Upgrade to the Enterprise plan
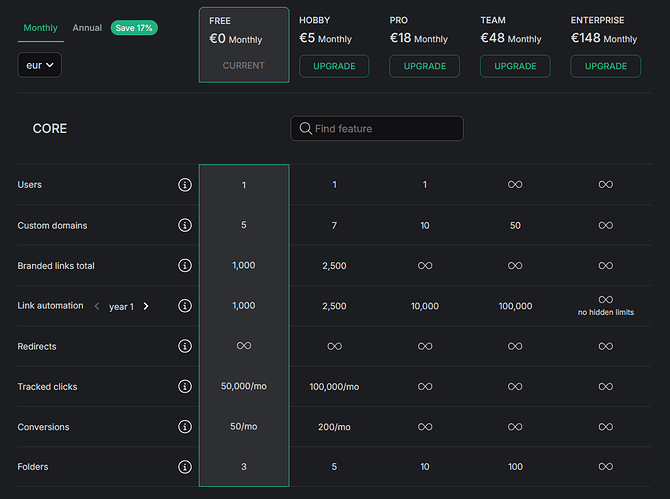This screenshot has height=499, width=670. (x=605, y=66)
